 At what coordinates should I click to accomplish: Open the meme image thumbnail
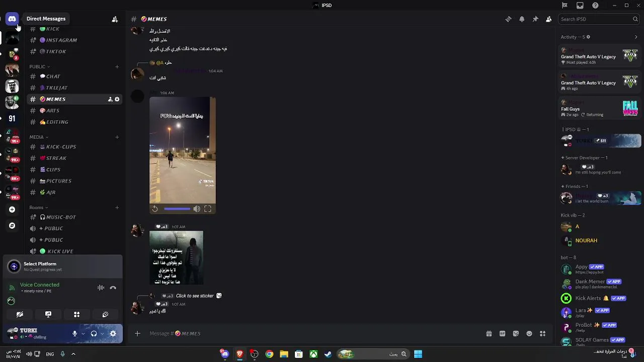[x=176, y=257]
